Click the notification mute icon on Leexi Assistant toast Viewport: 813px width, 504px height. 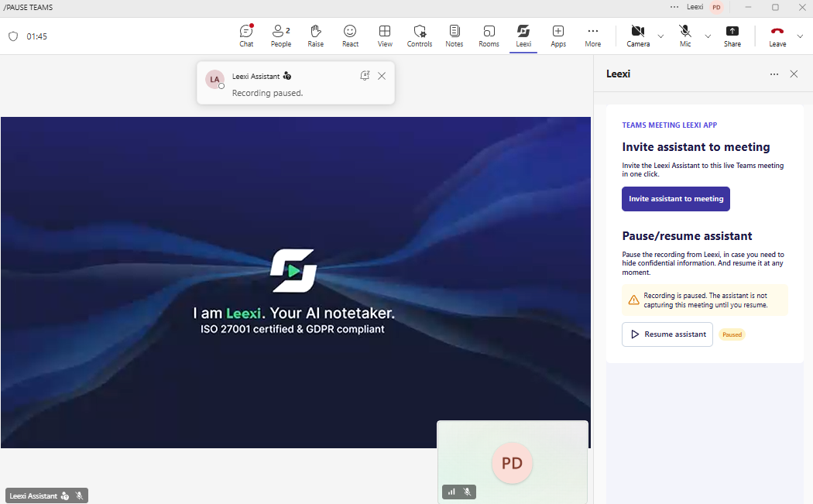pos(365,76)
